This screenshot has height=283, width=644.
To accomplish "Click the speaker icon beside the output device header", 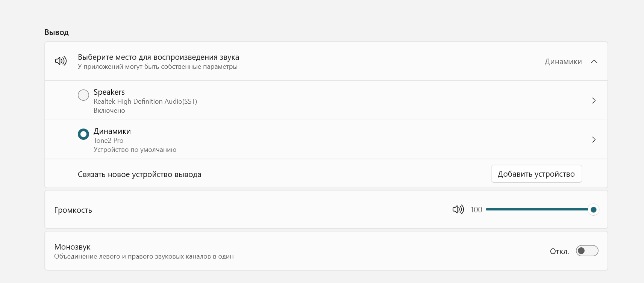I will point(61,61).
